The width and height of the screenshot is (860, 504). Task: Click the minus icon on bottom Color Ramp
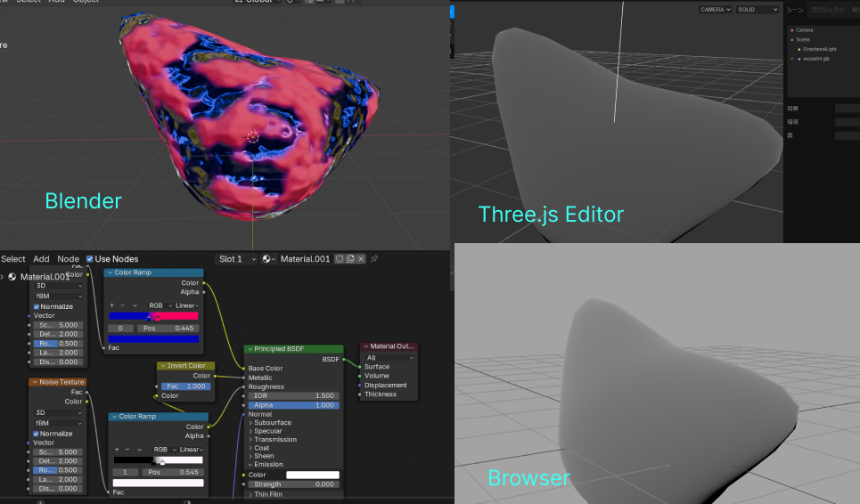pyautogui.click(x=127, y=450)
